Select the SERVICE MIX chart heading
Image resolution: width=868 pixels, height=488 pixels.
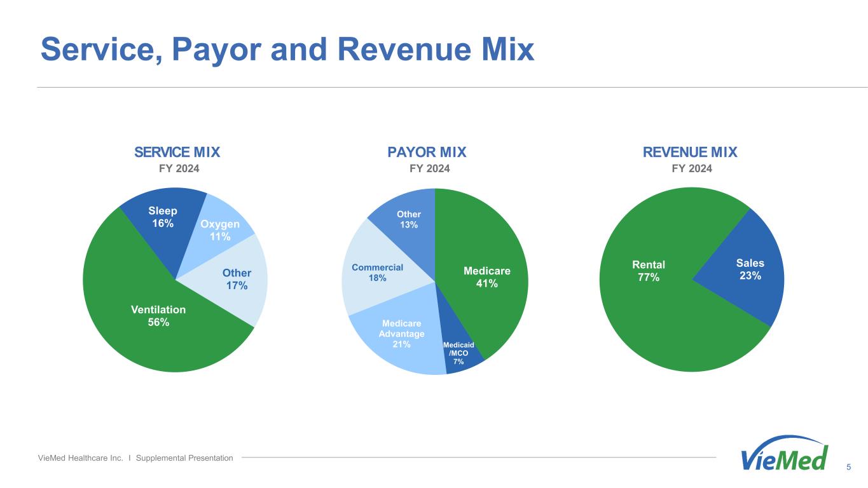[177, 152]
